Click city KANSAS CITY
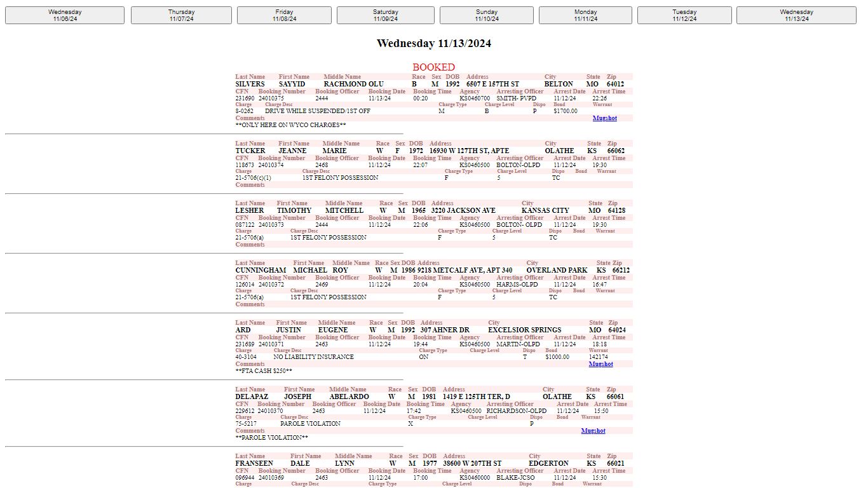This screenshot has height=488, width=868. 545,210
